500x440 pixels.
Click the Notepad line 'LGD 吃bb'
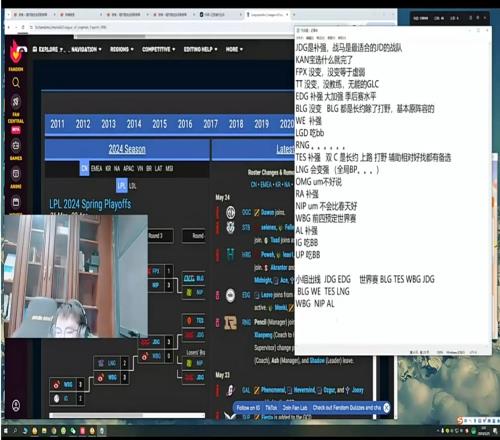pos(310,133)
